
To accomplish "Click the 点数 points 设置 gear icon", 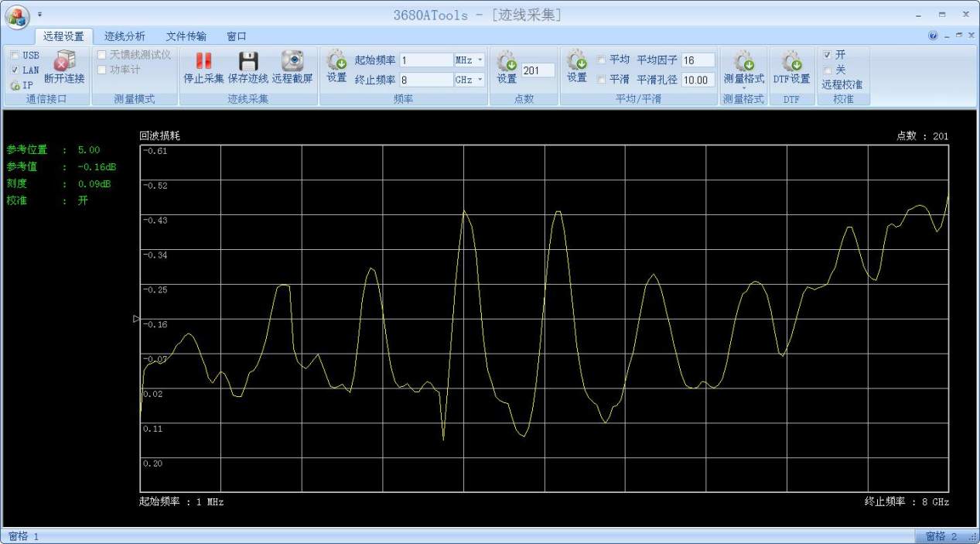I will pyautogui.click(x=507, y=61).
